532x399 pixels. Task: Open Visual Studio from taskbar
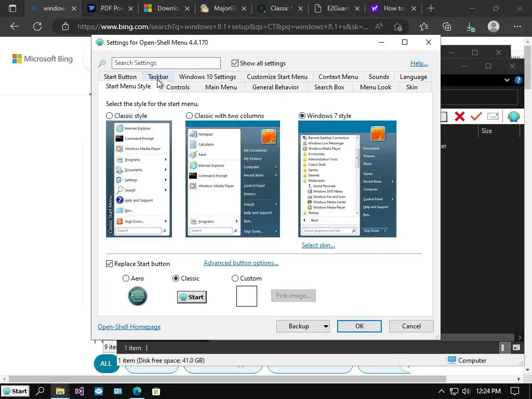(79, 391)
